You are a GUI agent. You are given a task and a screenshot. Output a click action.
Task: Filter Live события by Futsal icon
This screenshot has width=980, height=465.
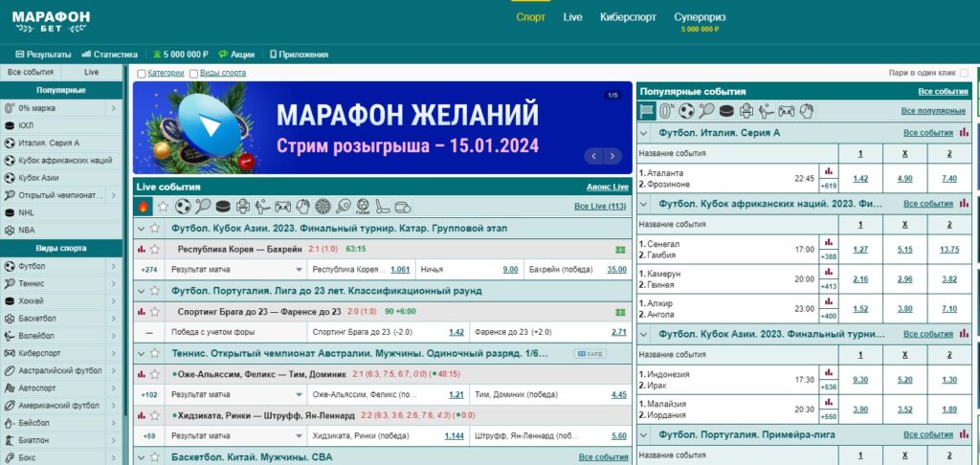363,207
